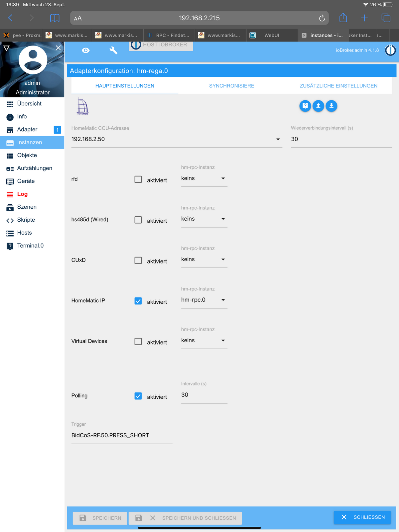The height and width of the screenshot is (532, 399).
Task: Add a new Safari tab
Action: [364, 18]
